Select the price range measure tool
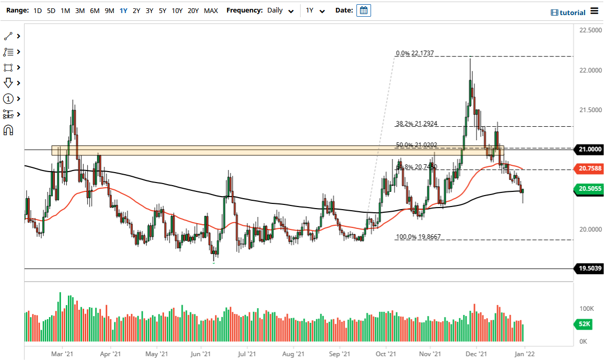This screenshot has width=608, height=364. click(8, 114)
